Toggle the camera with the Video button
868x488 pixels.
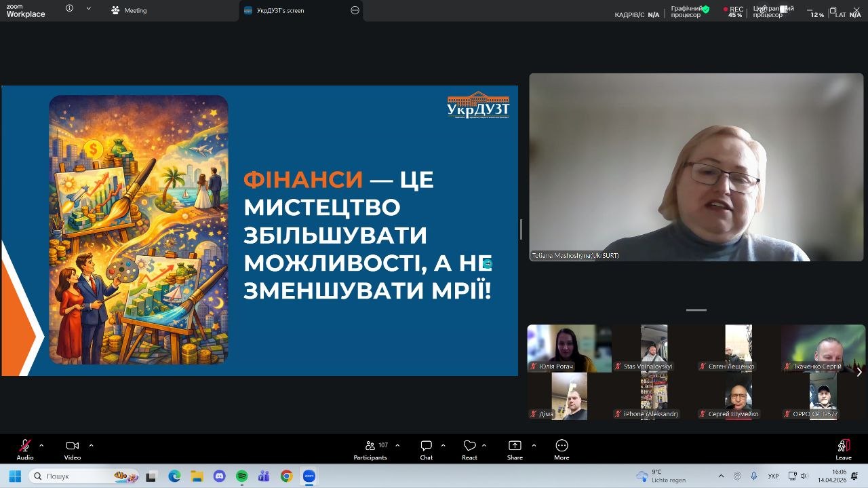[x=73, y=446]
